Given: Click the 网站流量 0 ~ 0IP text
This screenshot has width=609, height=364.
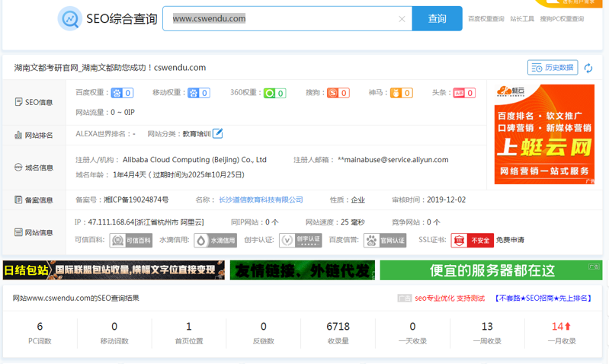Looking at the screenshot, I should (105, 112).
